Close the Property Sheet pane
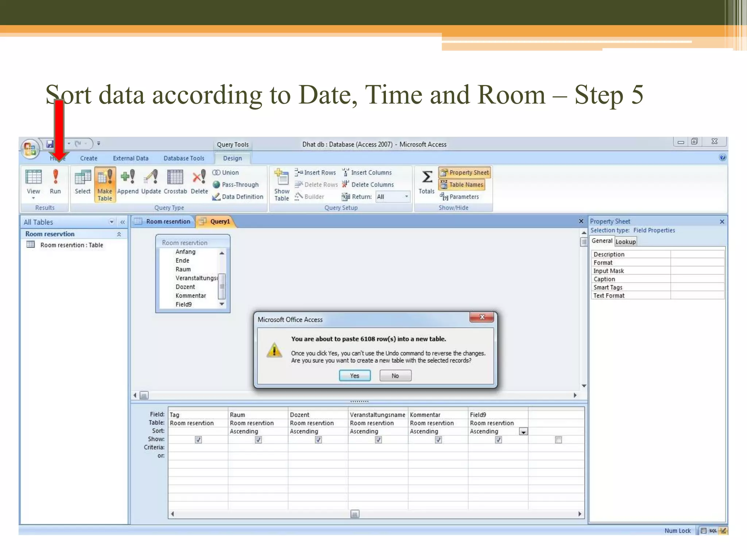The image size is (747, 560). click(722, 221)
